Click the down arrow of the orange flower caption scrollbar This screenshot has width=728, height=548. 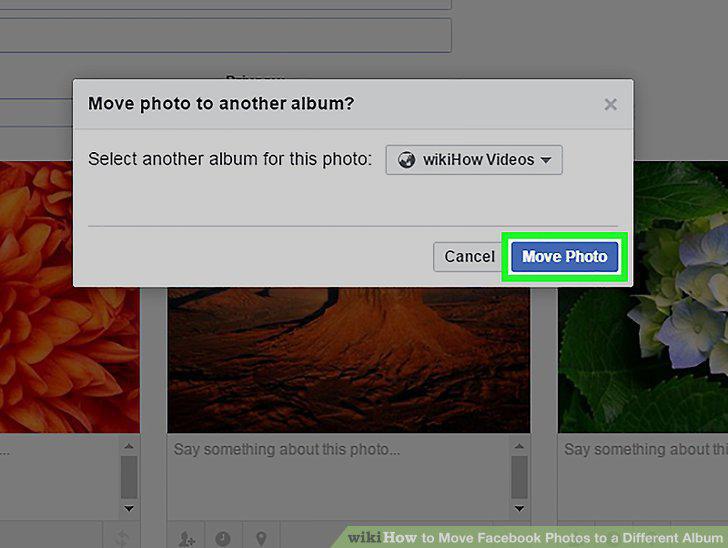point(129,508)
